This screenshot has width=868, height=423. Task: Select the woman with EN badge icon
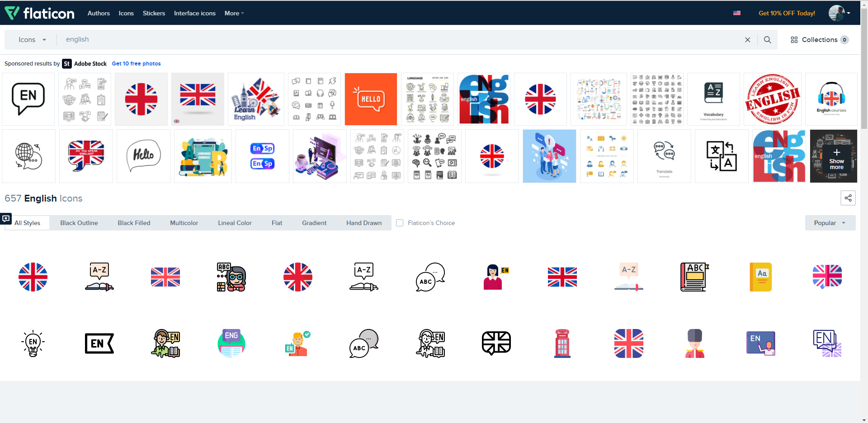point(496,277)
